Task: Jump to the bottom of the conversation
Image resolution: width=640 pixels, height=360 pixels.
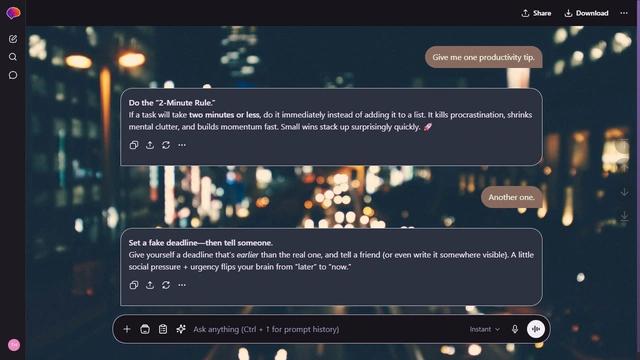Action: coord(624,216)
